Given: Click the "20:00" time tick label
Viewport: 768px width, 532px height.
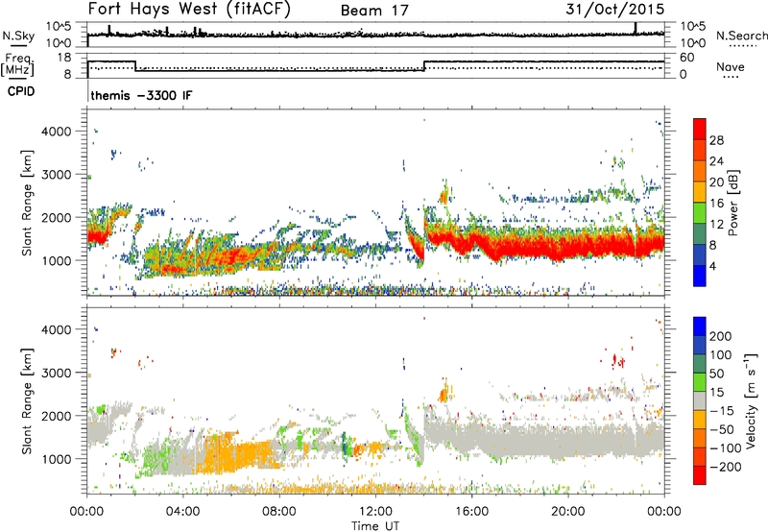Looking at the screenshot, I should click(567, 512).
